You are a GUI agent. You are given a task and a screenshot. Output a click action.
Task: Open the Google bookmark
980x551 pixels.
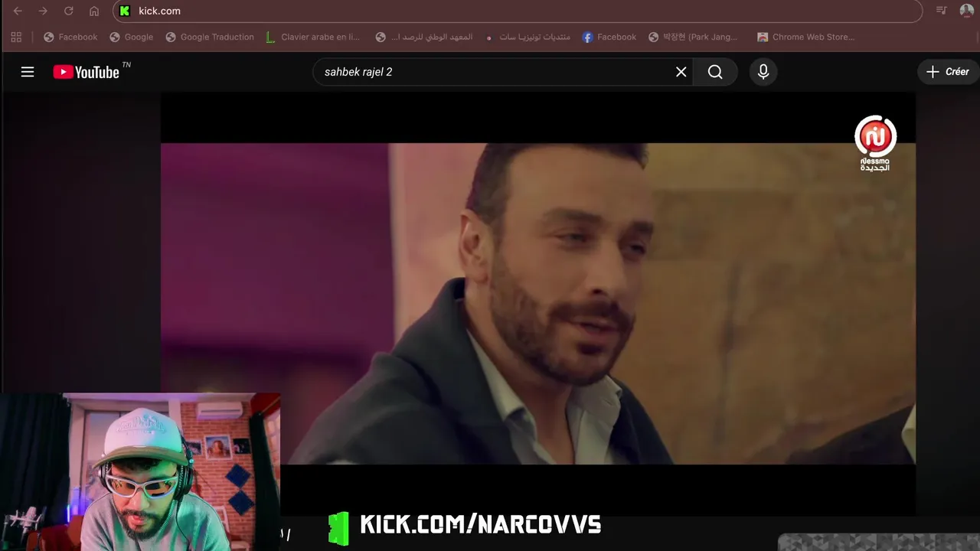[x=131, y=37]
